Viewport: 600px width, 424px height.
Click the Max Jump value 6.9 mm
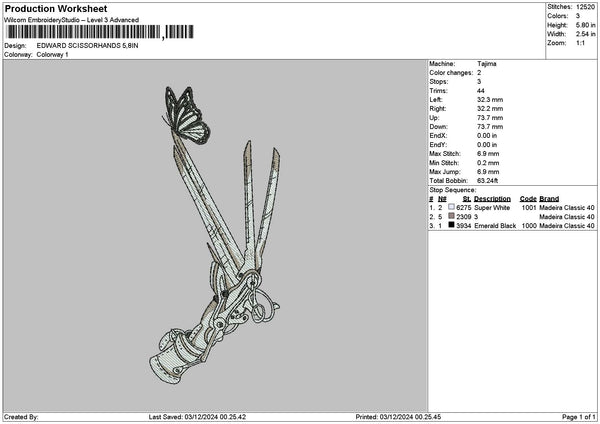pos(488,172)
